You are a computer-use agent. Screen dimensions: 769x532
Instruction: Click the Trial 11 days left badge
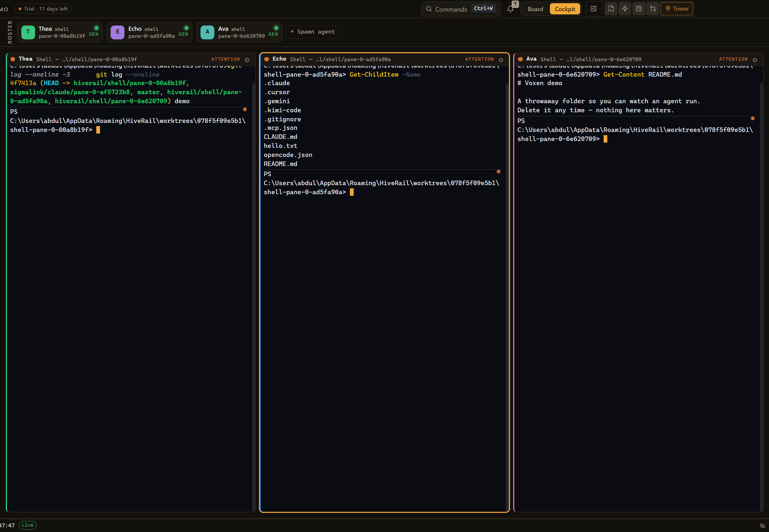[43, 9]
